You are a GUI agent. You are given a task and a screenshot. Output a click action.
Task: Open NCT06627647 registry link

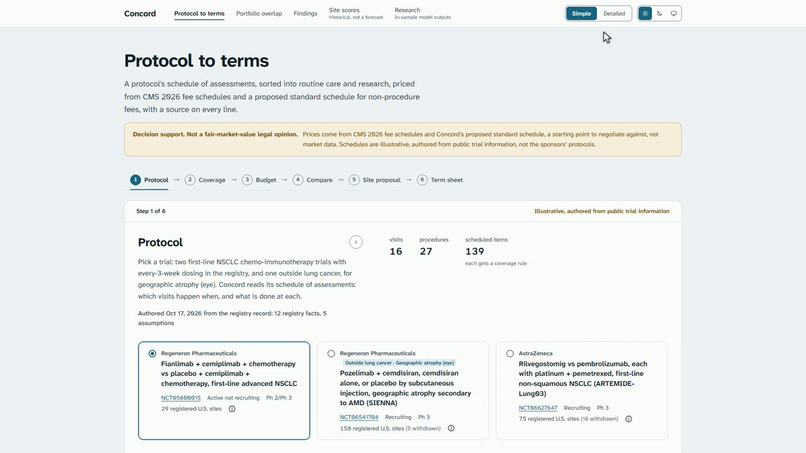(x=538, y=408)
